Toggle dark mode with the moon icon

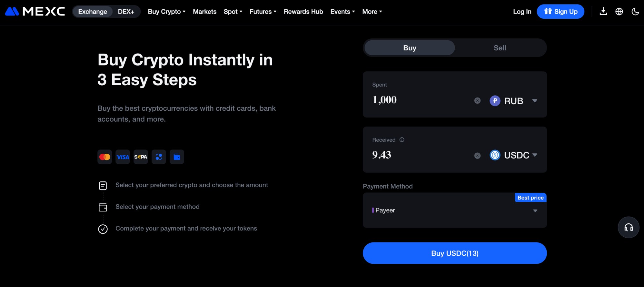pyautogui.click(x=635, y=12)
